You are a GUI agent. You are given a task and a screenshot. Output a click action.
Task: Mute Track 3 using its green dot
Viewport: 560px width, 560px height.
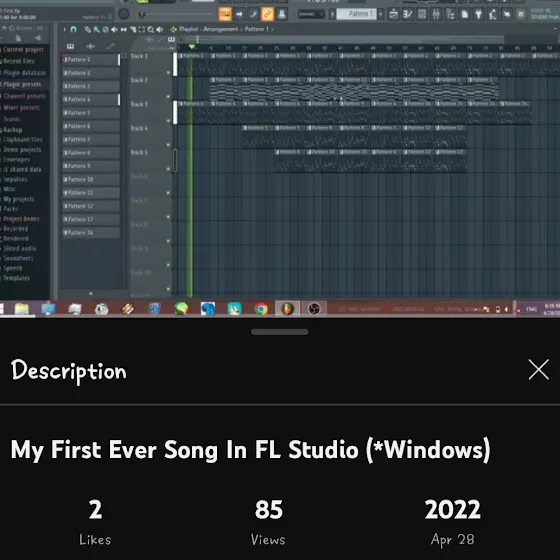coord(168,121)
